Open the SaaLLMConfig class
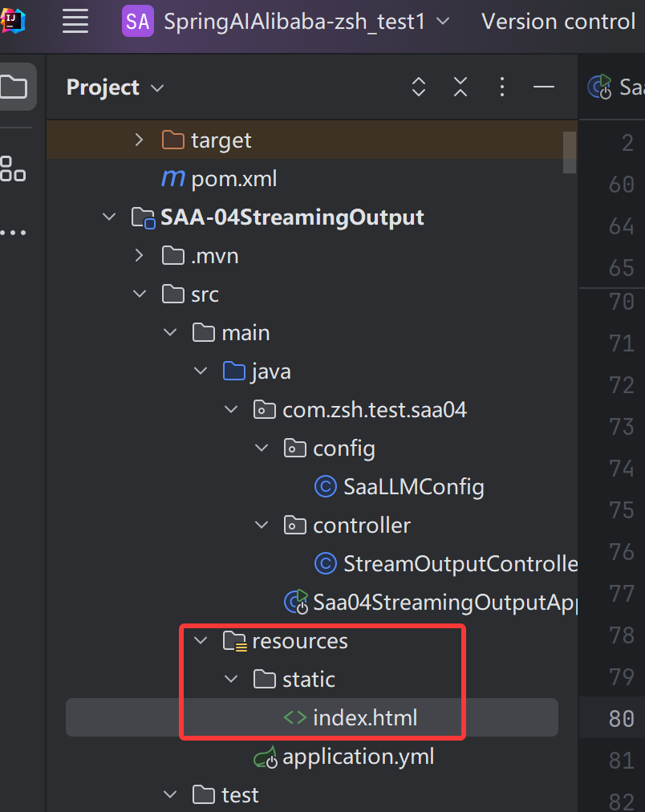The height and width of the screenshot is (812, 645). pos(413,487)
